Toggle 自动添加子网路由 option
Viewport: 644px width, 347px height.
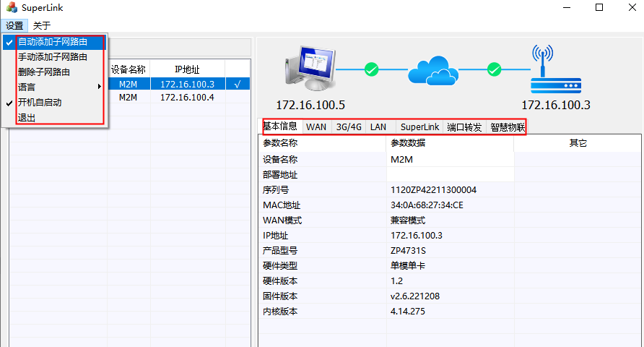point(54,42)
